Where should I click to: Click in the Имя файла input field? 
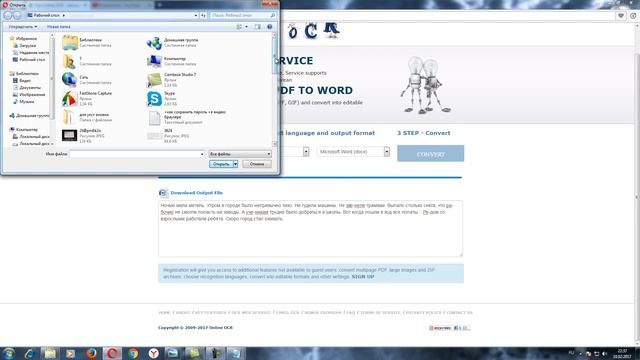pyautogui.click(x=137, y=154)
